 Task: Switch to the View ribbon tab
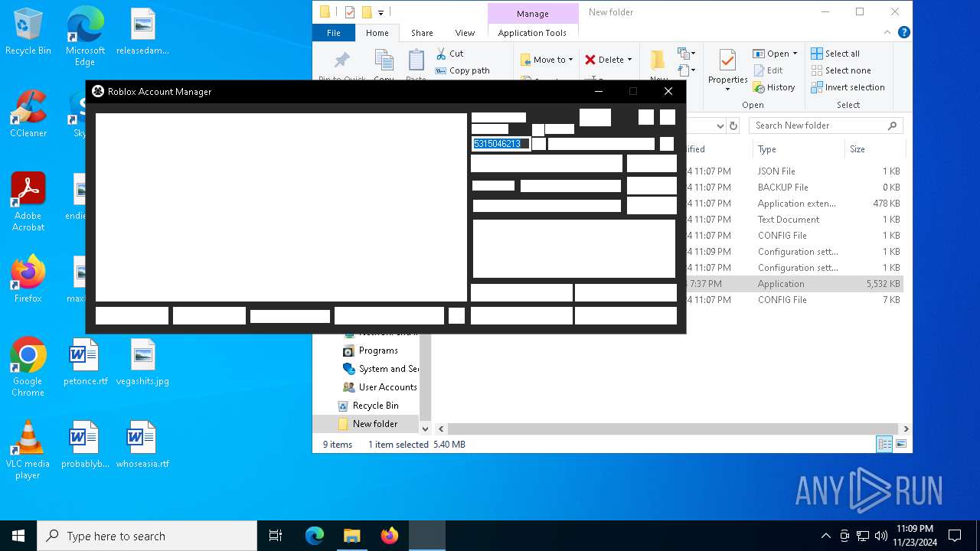coord(465,33)
